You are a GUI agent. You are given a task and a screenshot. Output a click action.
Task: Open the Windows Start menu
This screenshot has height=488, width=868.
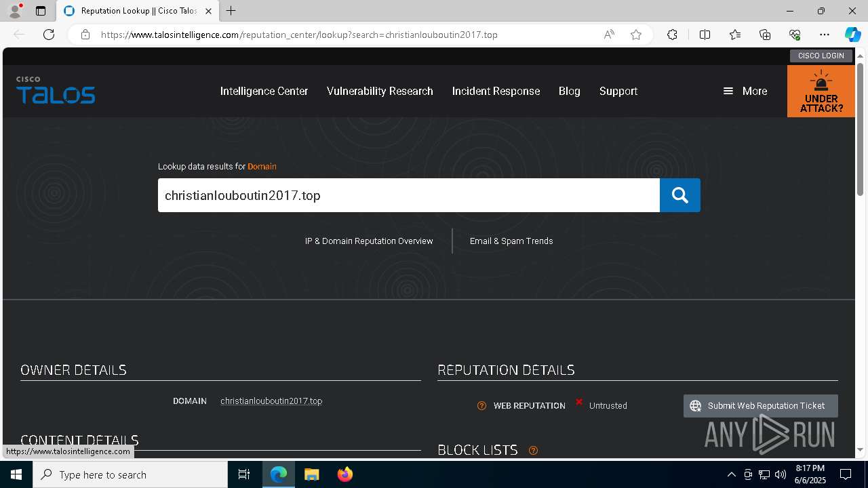pyautogui.click(x=16, y=474)
